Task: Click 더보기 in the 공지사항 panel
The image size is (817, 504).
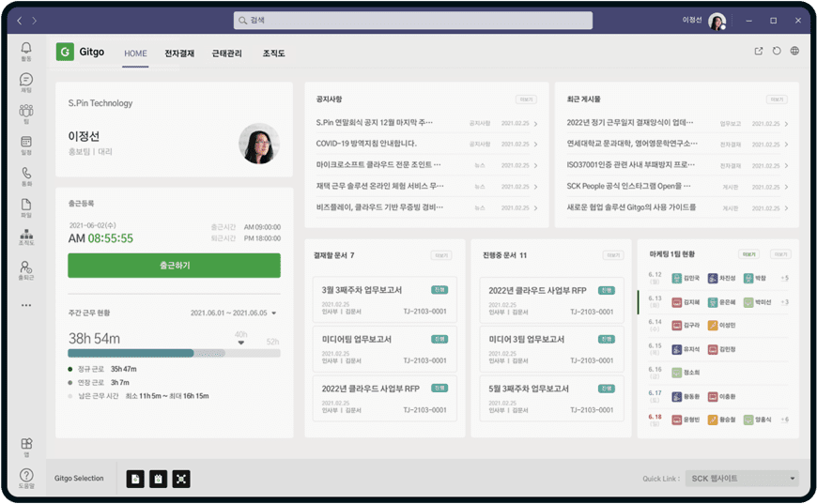Action: (x=526, y=99)
